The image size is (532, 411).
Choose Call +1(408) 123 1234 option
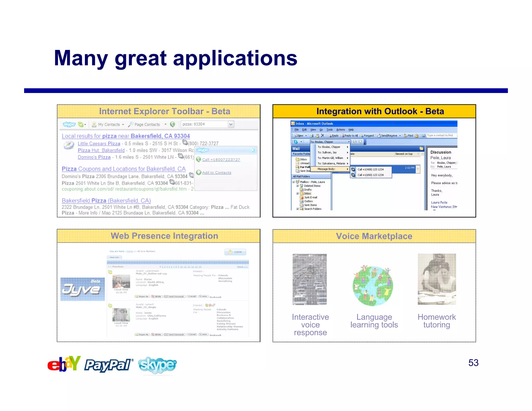click(x=370, y=169)
